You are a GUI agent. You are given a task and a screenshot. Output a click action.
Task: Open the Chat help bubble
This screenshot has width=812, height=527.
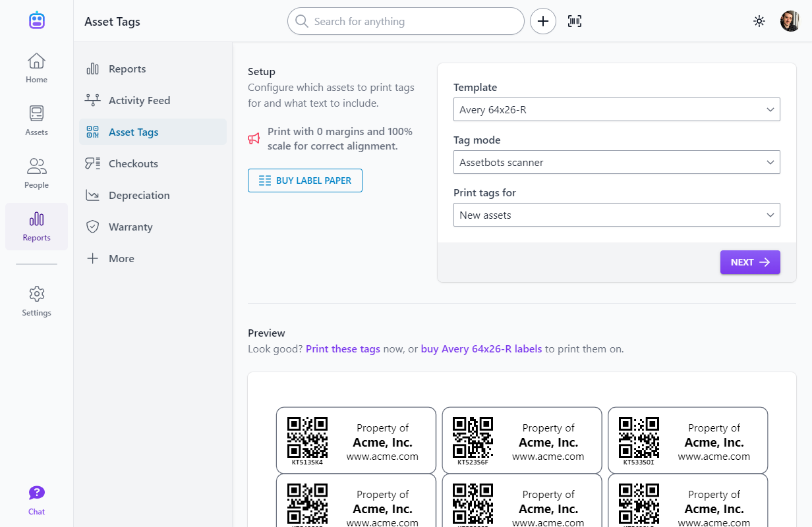click(36, 500)
